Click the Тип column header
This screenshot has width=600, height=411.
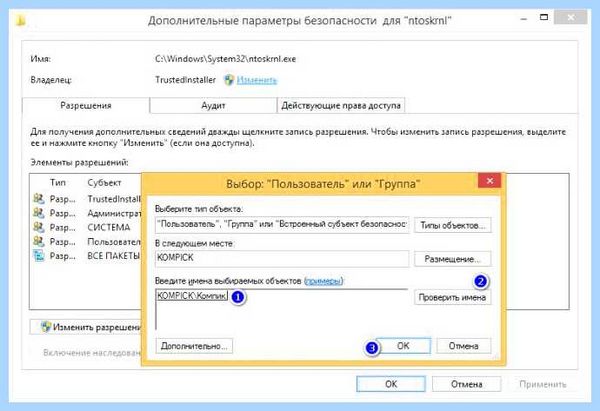(58, 183)
